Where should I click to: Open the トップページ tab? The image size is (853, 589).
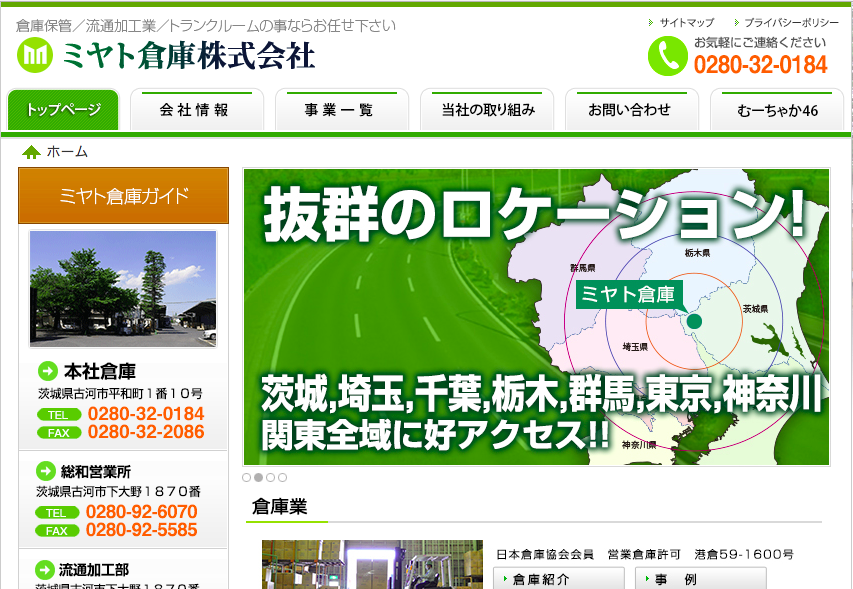(x=63, y=110)
